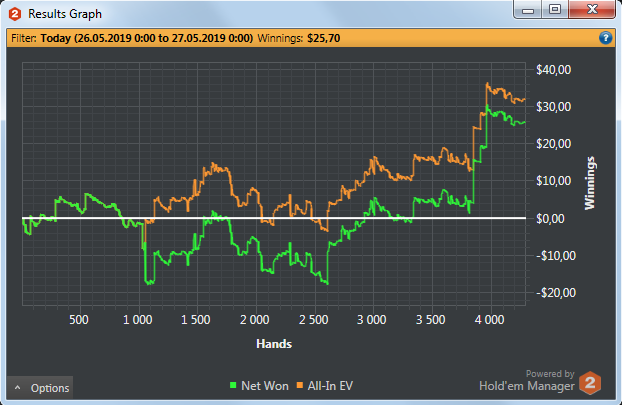Click the orange All-In EV swatch

(300, 385)
